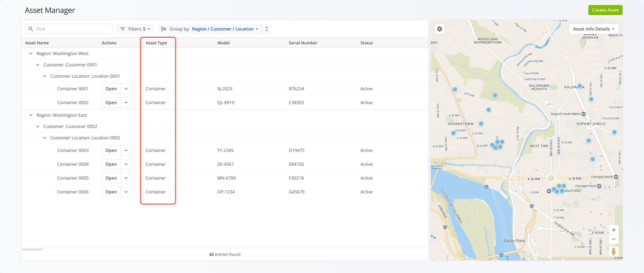This screenshot has height=273, width=644.
Task: Click the collapse all groups icon
Action: [x=267, y=29]
